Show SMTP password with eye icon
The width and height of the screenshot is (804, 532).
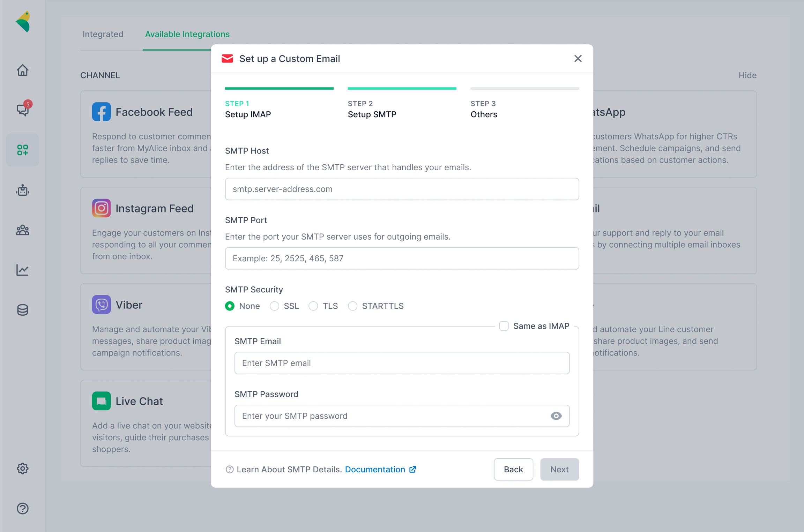(556, 416)
